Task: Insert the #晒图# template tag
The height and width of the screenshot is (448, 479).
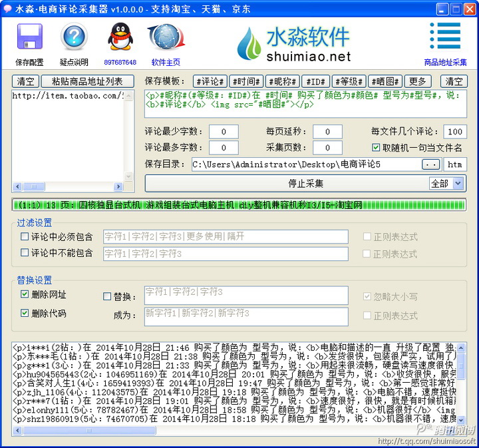Action: coord(385,81)
